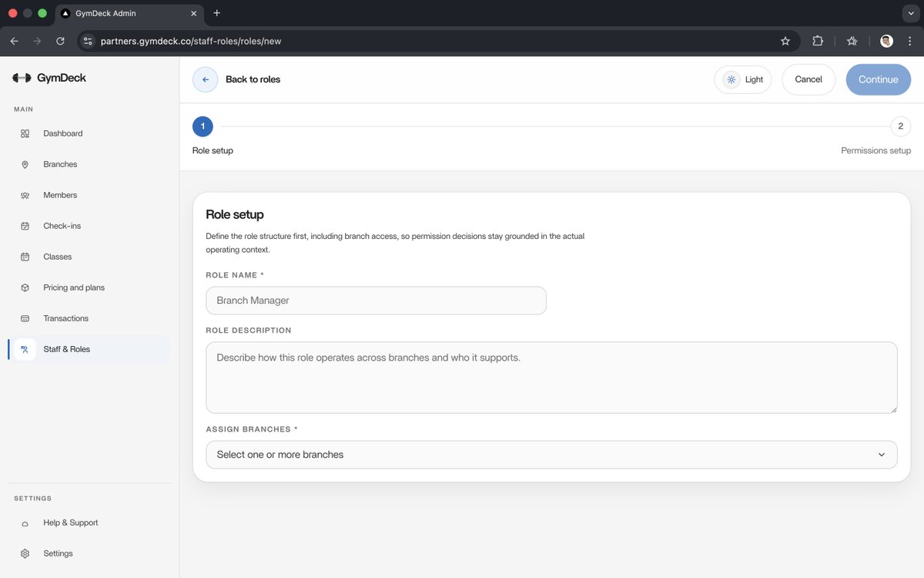This screenshot has width=924, height=578.
Task: Click the ROLE NAME field label
Action: tap(235, 275)
